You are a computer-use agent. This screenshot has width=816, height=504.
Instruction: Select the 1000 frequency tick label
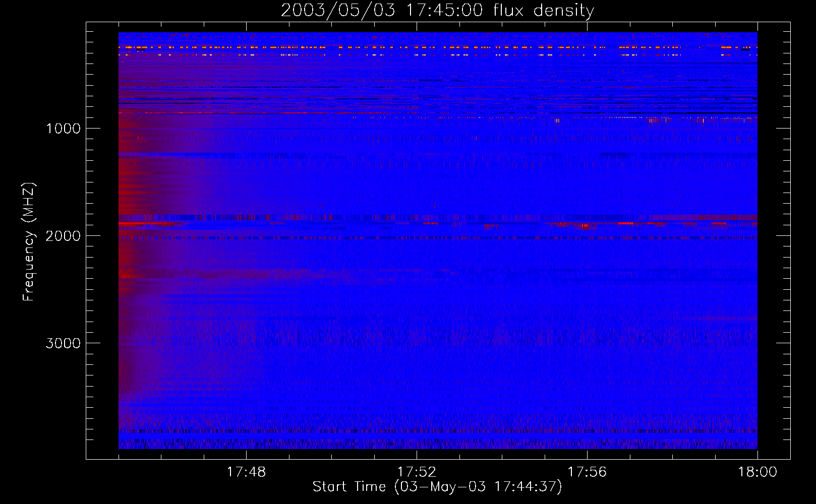[x=63, y=129]
